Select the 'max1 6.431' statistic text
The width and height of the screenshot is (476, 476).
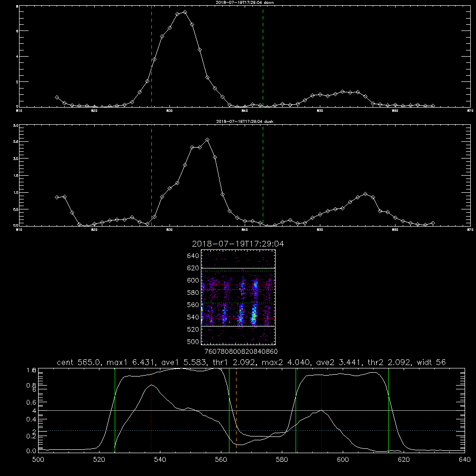click(x=129, y=362)
